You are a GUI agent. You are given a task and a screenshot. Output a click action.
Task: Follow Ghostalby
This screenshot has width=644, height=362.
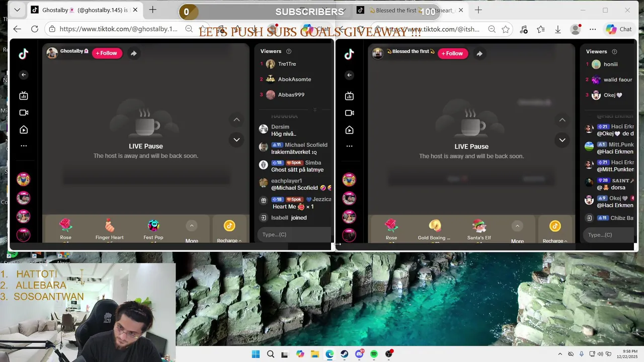pyautogui.click(x=107, y=53)
